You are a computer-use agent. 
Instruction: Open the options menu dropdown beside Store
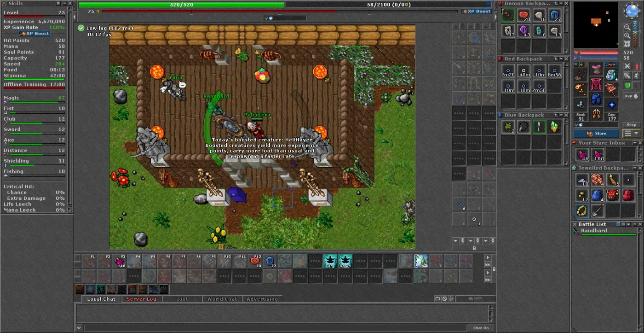632,134
